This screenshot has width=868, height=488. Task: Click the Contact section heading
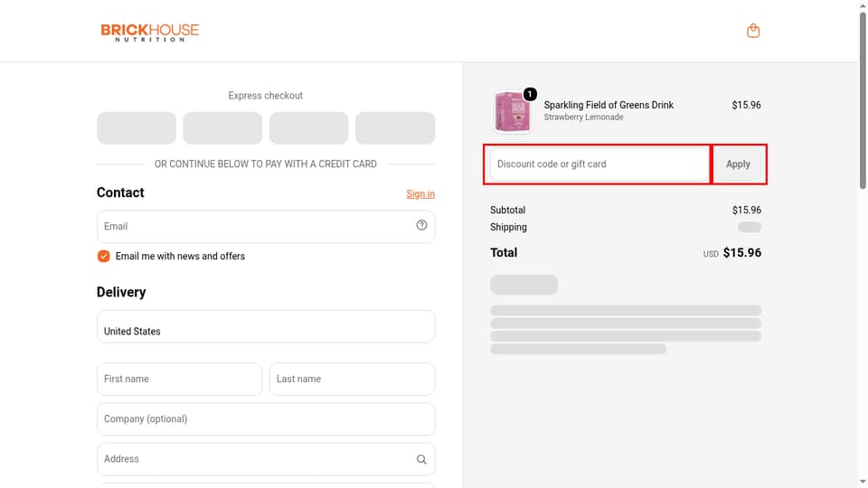click(120, 192)
